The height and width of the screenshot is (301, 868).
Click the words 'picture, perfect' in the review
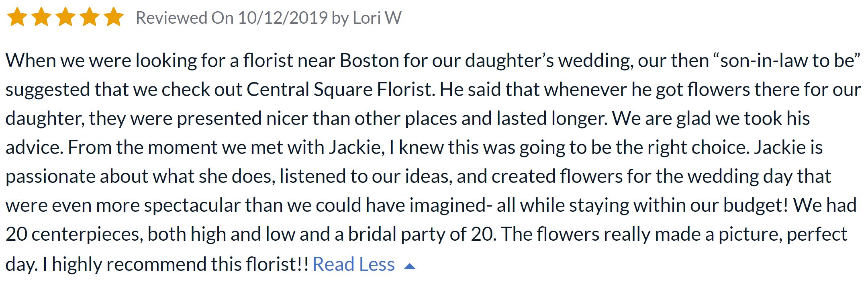point(783,234)
